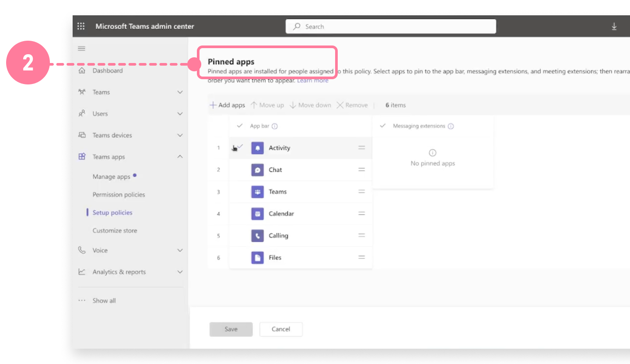Expand the Analytics & reports section
The height and width of the screenshot is (364, 630).
(x=180, y=272)
